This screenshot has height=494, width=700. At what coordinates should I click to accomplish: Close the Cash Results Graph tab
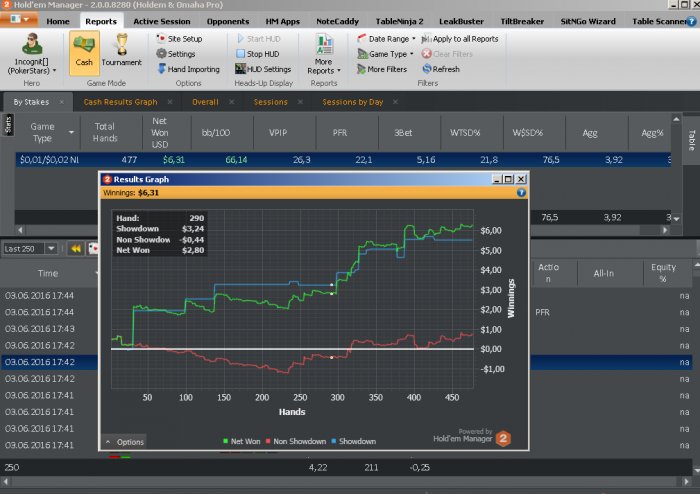tap(170, 102)
